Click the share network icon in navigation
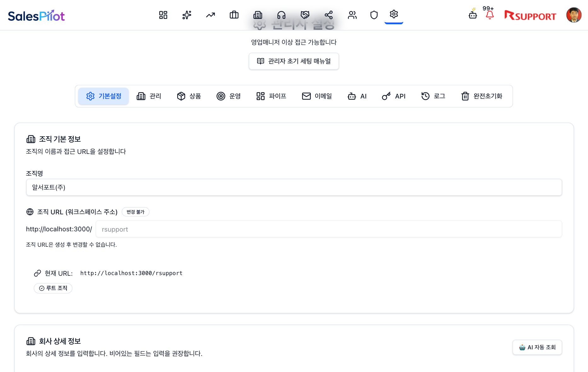Viewport: 588px width, 372px height. point(329,15)
